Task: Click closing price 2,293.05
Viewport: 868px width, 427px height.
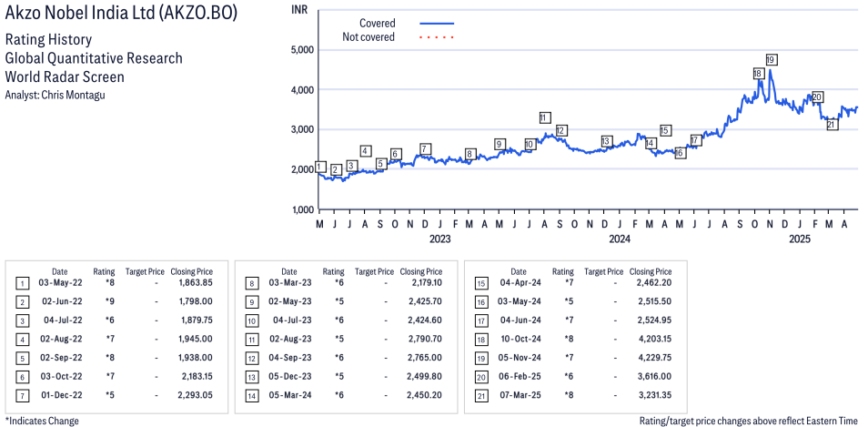Action: click(x=196, y=395)
